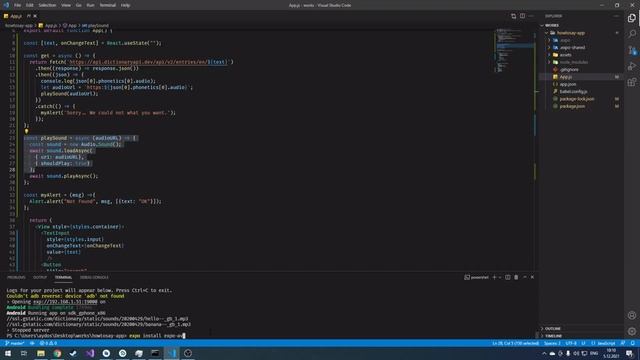Click the lightbulb code action icon

click(27, 131)
